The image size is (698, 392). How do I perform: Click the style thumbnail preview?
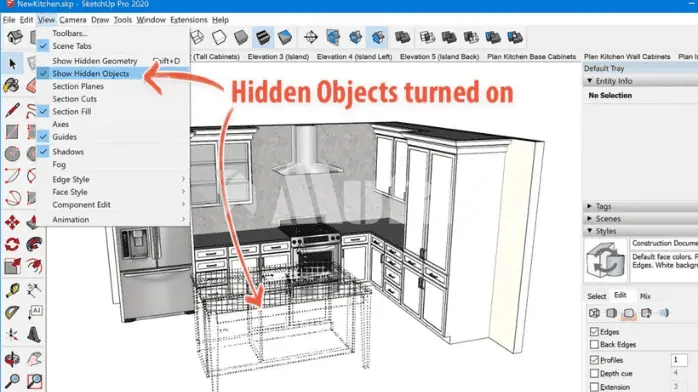(x=605, y=260)
